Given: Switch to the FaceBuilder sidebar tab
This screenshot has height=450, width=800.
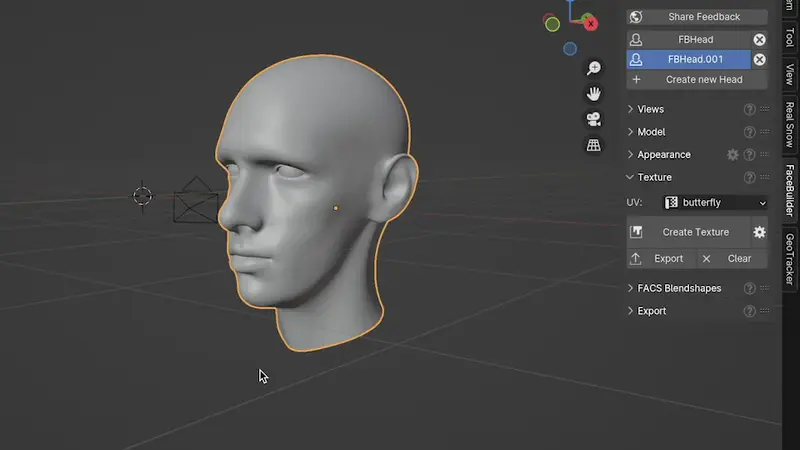Looking at the screenshot, I should pos(789,190).
